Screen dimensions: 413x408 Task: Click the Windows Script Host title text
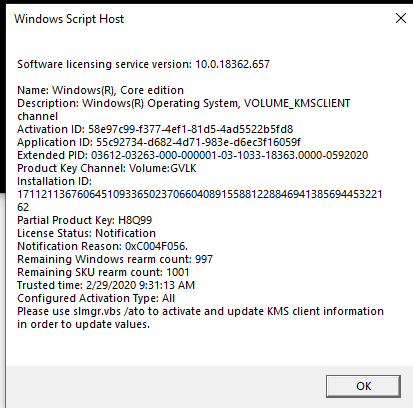point(69,19)
